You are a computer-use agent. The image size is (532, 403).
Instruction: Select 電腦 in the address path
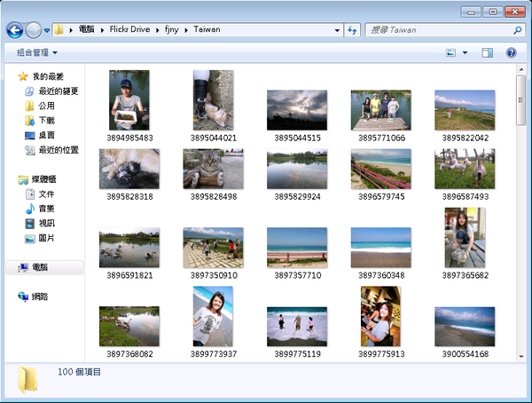(87, 29)
